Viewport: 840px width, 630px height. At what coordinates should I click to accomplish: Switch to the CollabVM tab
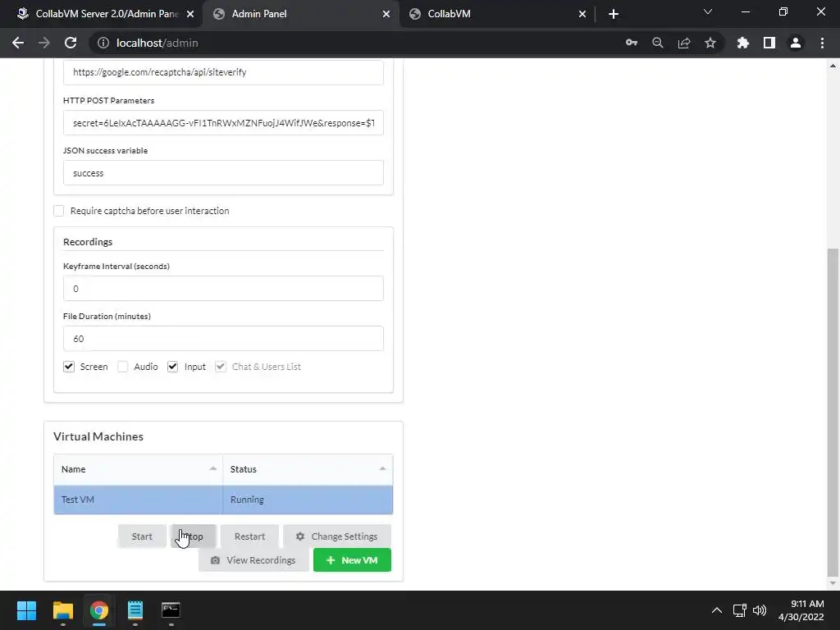[497, 14]
